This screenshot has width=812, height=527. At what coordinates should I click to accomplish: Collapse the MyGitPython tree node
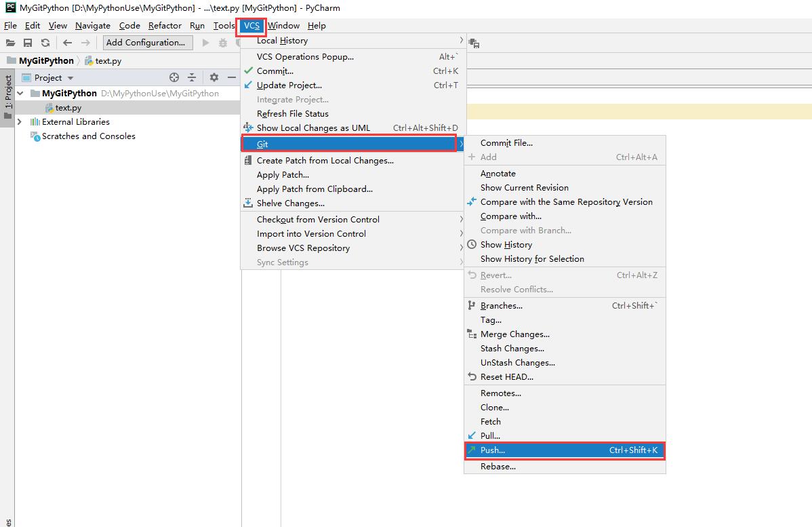click(20, 94)
